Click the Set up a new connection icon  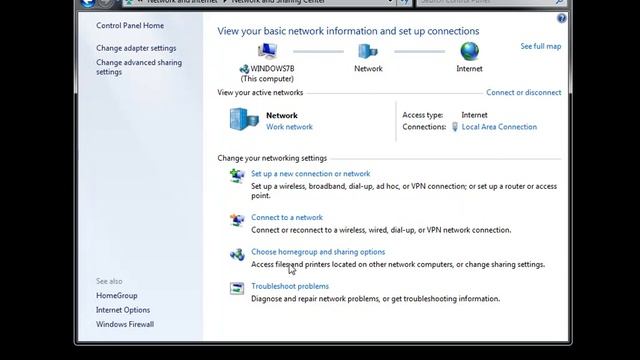237,176
